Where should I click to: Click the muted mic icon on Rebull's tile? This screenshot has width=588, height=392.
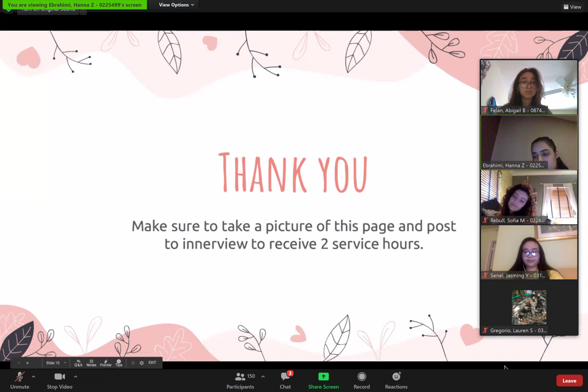(485, 221)
